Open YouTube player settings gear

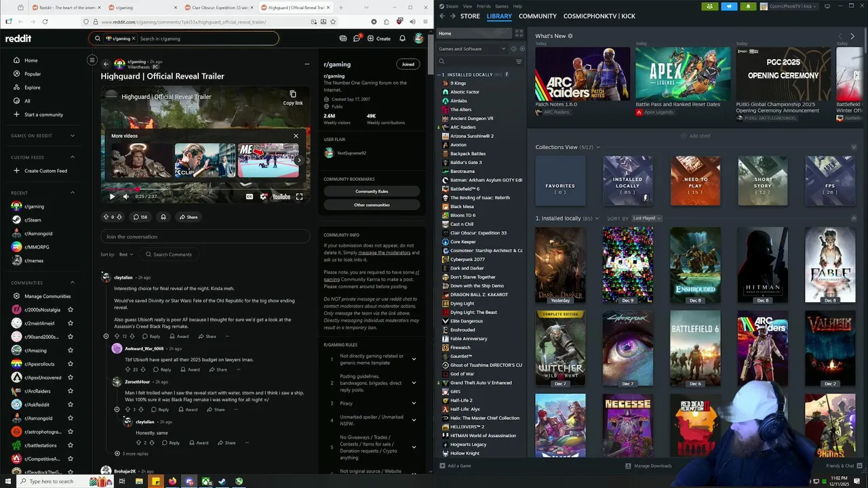click(264, 197)
